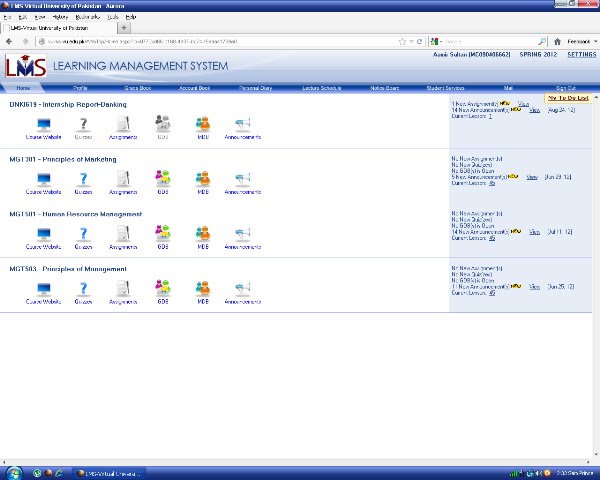The width and height of the screenshot is (600, 480).
Task: Open Quizzes for MGT501 Human Resource Management
Action: [x=83, y=238]
